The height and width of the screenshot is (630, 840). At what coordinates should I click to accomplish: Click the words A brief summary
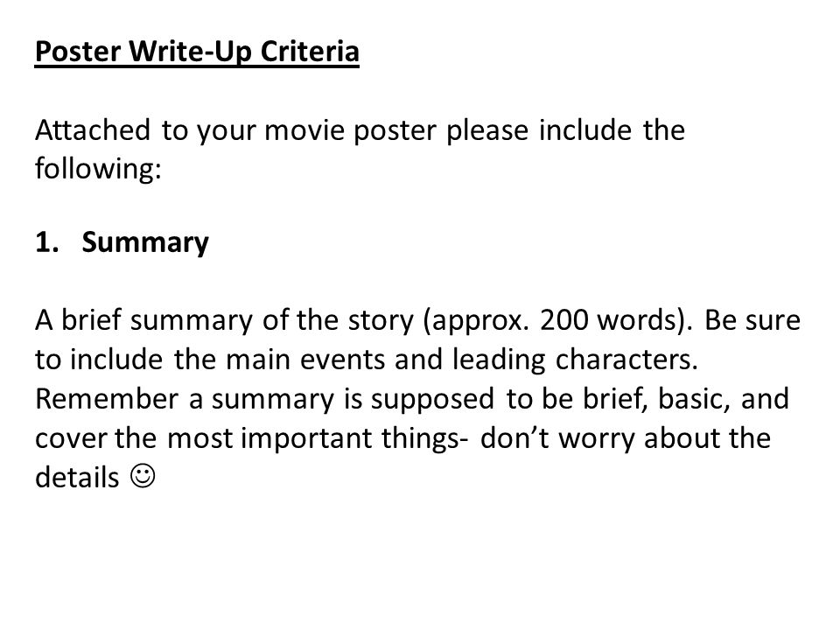click(143, 321)
